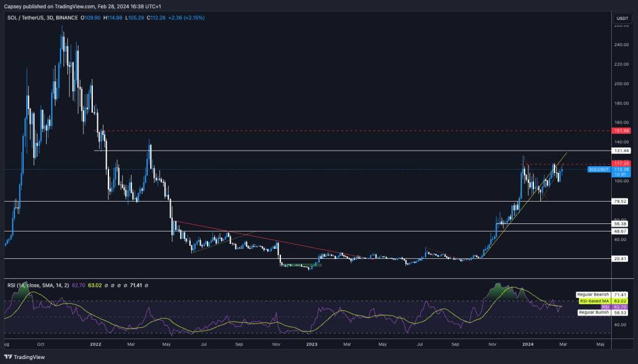Viewport: 638px width, 364px height.
Task: Click the SOL / TetherUS symbol title
Action: click(x=42, y=18)
